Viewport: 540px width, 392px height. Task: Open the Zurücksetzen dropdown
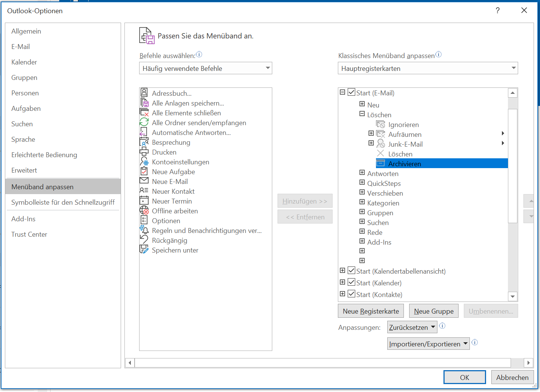pyautogui.click(x=412, y=327)
